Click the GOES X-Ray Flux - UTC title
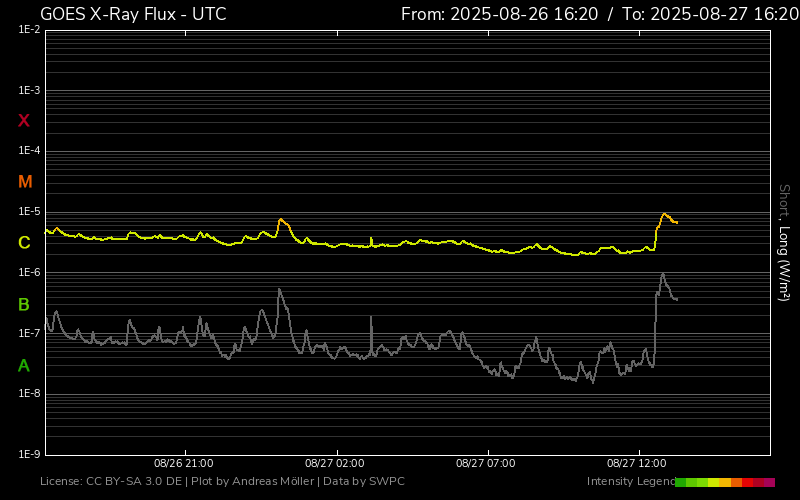Image resolution: width=800 pixels, height=500 pixels. coord(132,14)
